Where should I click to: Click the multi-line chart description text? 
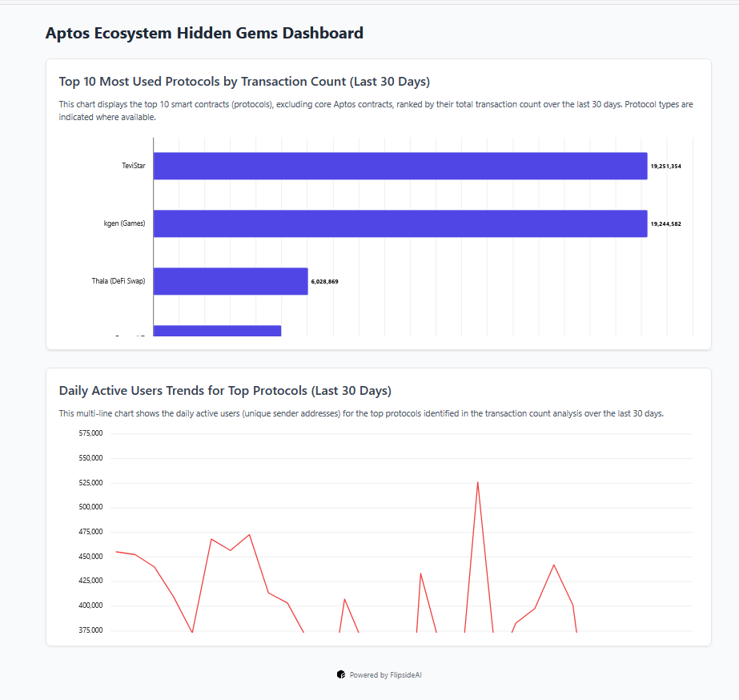pyautogui.click(x=361, y=413)
